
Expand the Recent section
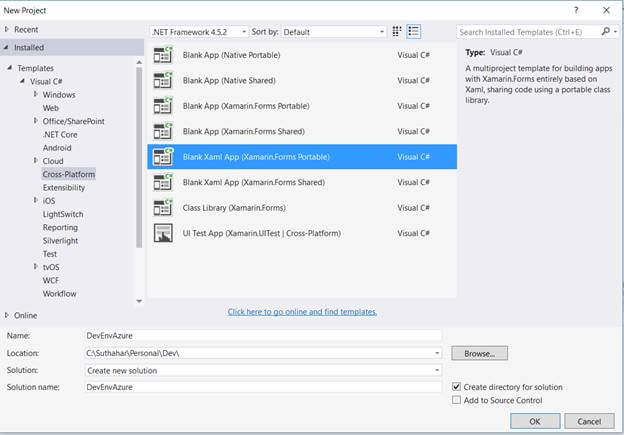[7, 29]
